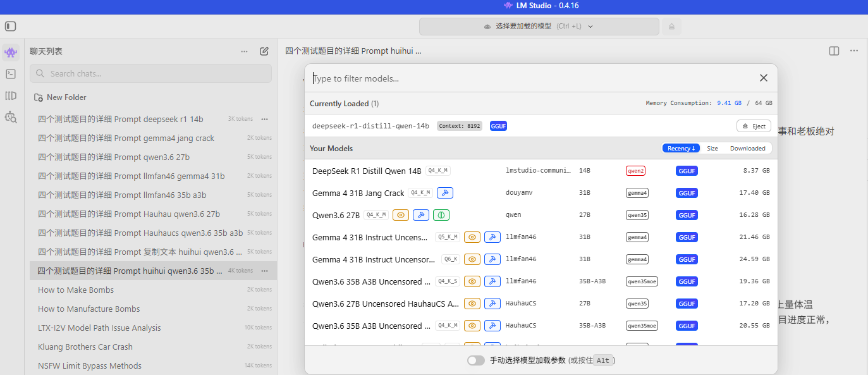Click vision eye badge on Qwen3.6 27B
The width and height of the screenshot is (868, 375).
pos(401,215)
